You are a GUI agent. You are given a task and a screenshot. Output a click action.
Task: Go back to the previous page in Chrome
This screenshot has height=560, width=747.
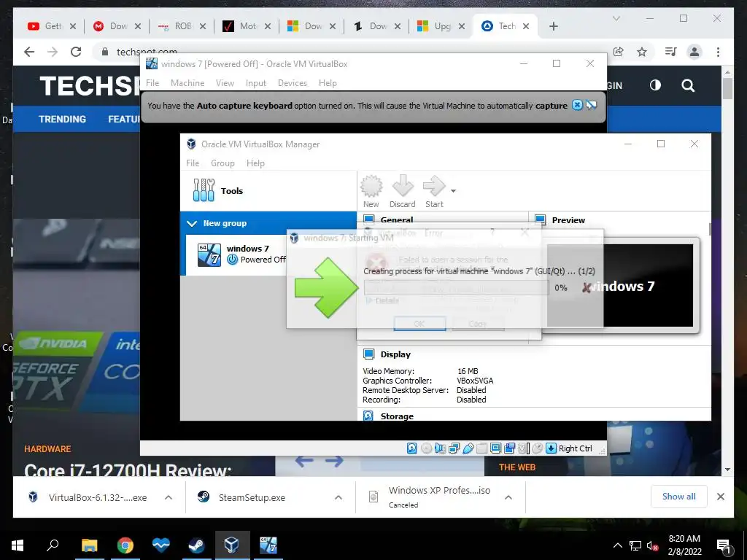[x=29, y=52]
